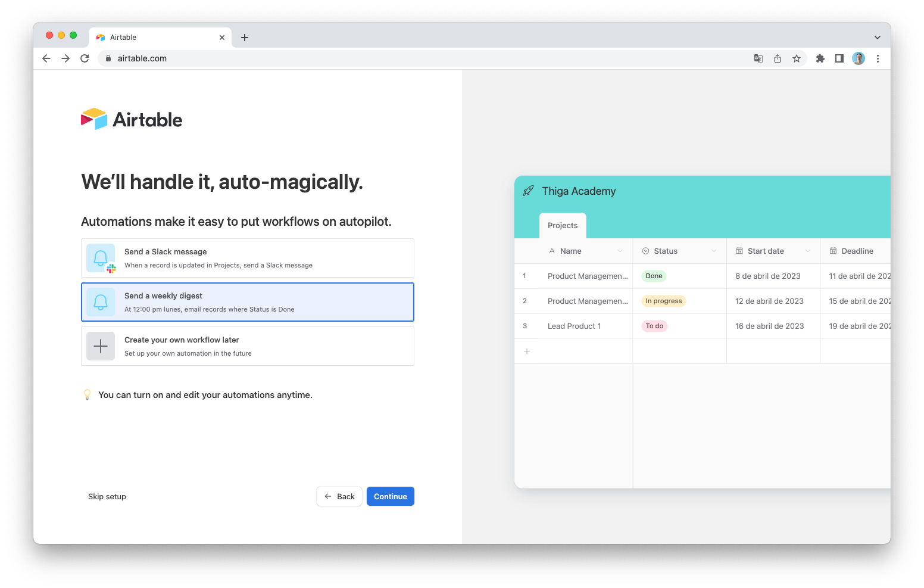Viewport: 924px width, 588px height.
Task: Select the Send a weekly digest automation
Action: coord(247,301)
